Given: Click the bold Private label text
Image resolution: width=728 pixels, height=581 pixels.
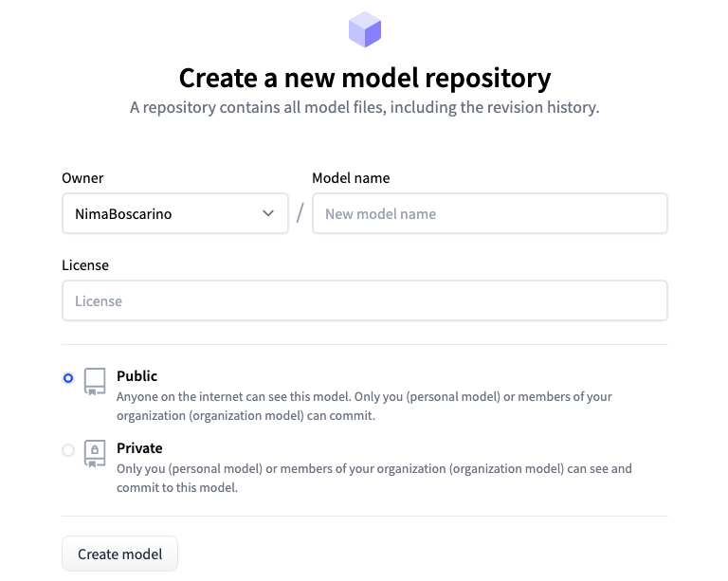Looking at the screenshot, I should pos(139,448).
